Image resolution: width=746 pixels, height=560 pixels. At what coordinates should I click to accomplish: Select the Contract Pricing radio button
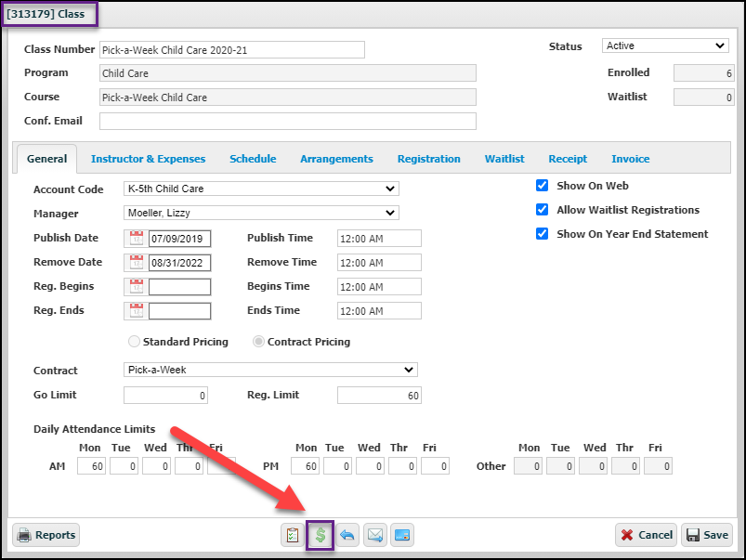coord(258,342)
